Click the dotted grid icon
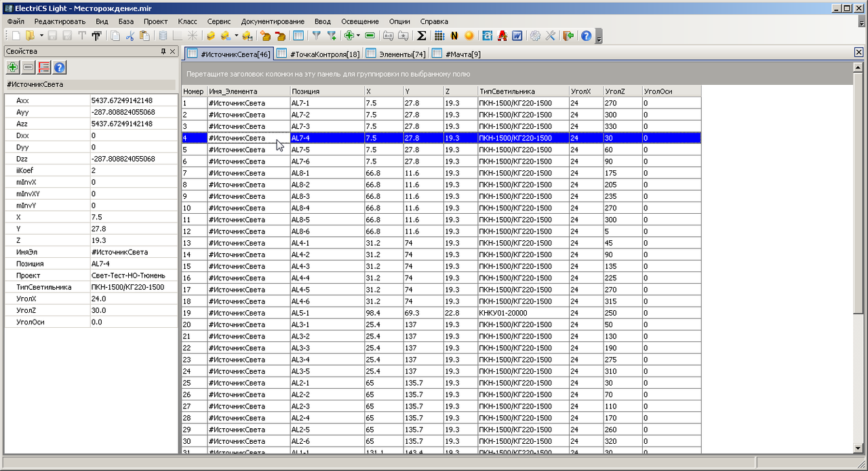Viewport: 868px width, 471px height. tap(439, 35)
